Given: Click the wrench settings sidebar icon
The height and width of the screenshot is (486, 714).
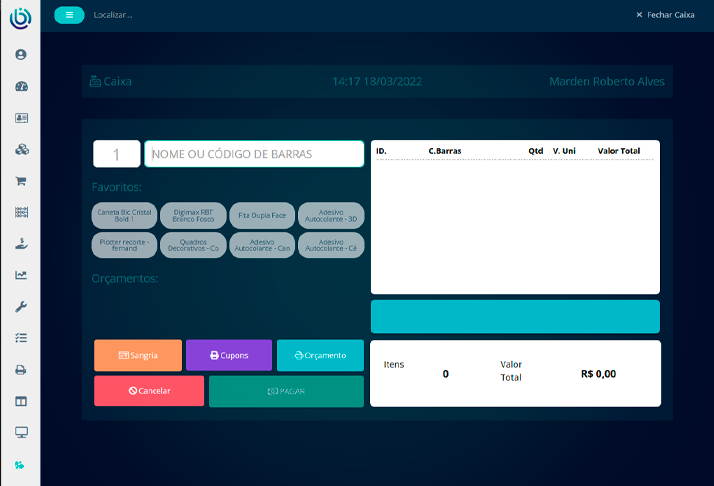Looking at the screenshot, I should [20, 307].
